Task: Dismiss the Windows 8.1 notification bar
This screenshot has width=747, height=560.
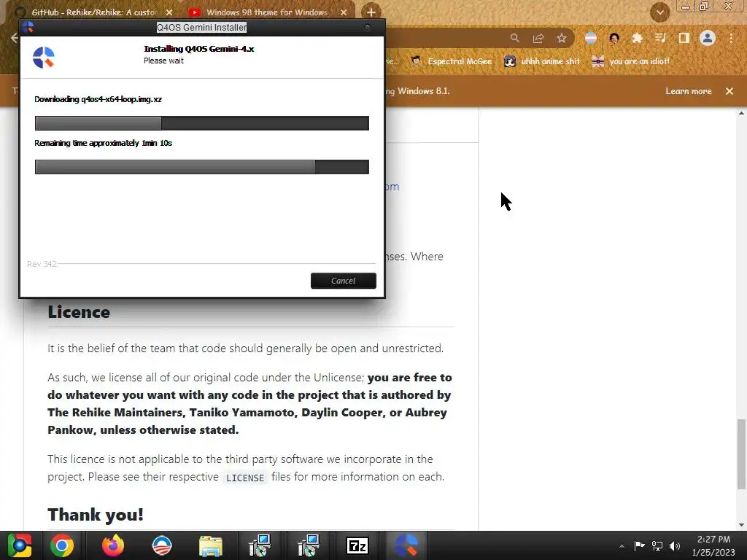Action: (x=729, y=91)
